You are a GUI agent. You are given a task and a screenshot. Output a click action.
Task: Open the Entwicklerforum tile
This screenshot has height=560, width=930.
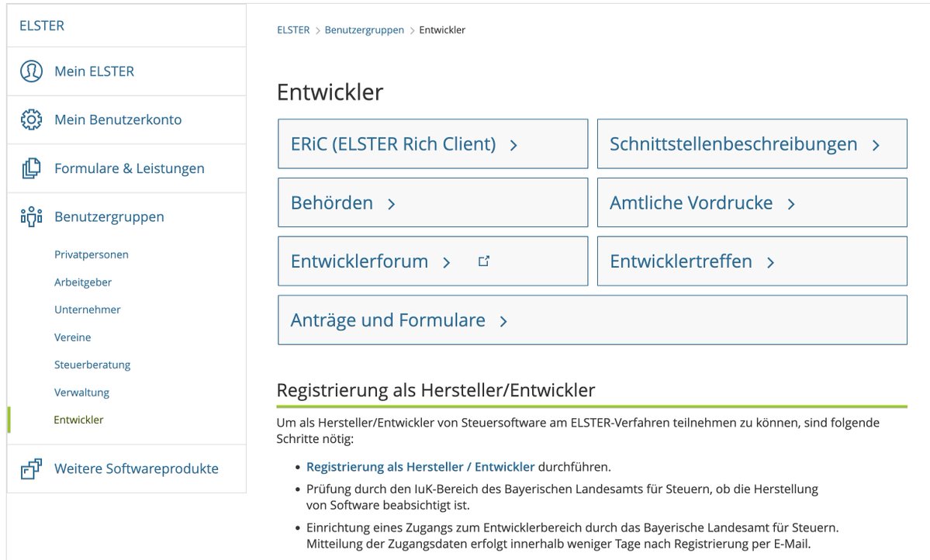pyautogui.click(x=433, y=261)
